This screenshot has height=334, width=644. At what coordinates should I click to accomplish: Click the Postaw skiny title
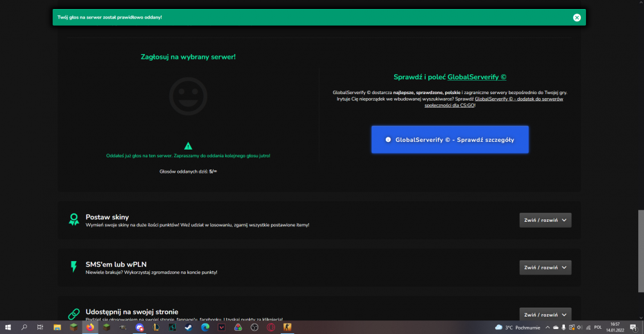pos(107,217)
